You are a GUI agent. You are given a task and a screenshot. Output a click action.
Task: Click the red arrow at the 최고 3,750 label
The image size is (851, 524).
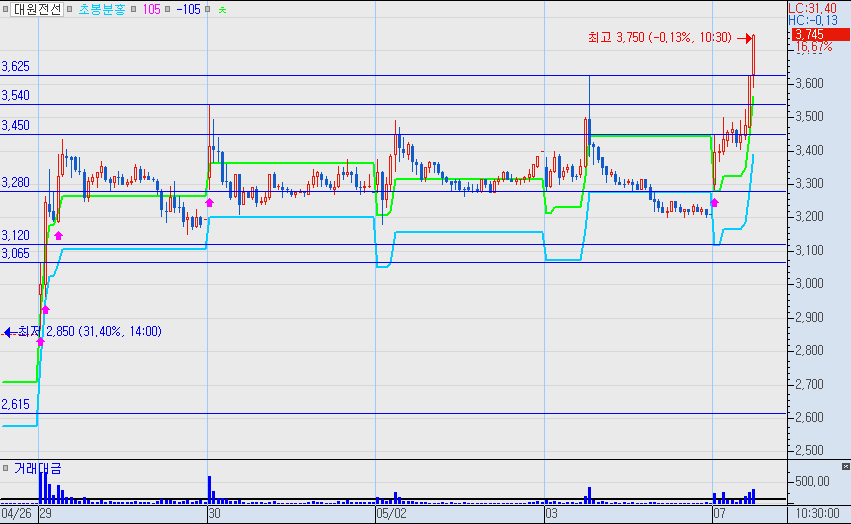click(747, 38)
